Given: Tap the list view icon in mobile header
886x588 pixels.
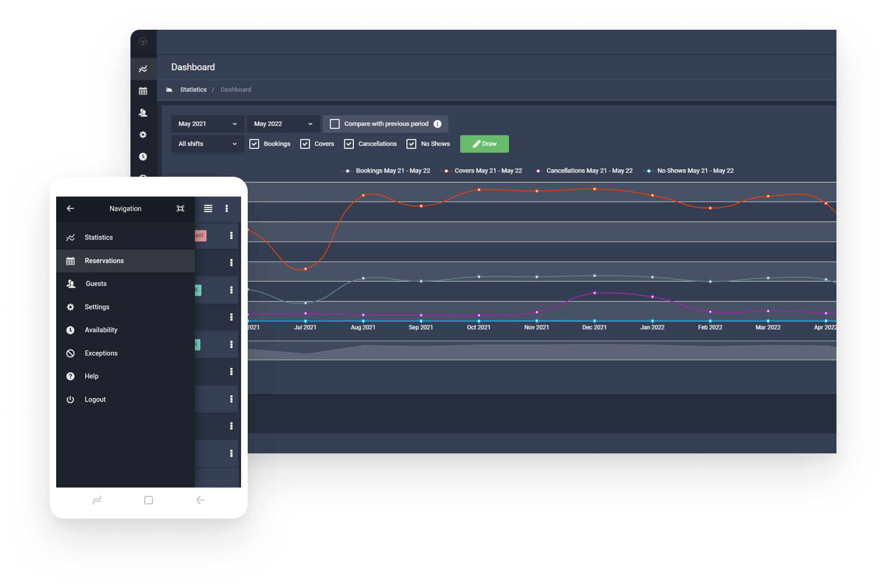Looking at the screenshot, I should [208, 209].
